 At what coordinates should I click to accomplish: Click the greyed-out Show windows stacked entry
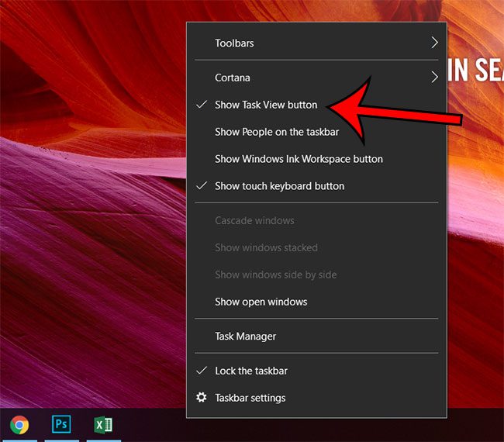click(316, 247)
